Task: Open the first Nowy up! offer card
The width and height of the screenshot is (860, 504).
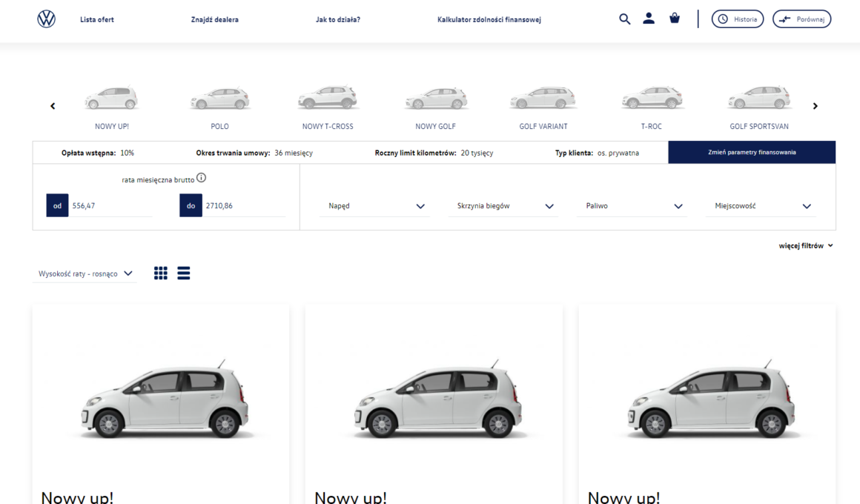Action: (161, 405)
